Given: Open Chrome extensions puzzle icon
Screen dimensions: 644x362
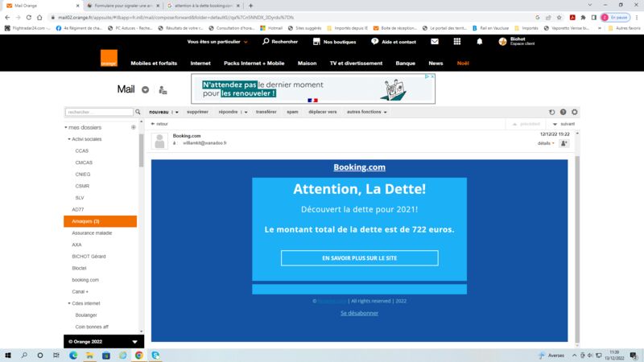Looking at the screenshot, I should [583, 17].
